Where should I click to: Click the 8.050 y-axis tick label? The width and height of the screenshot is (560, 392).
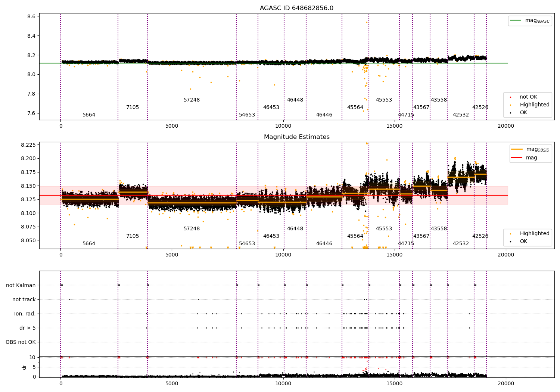point(29,241)
